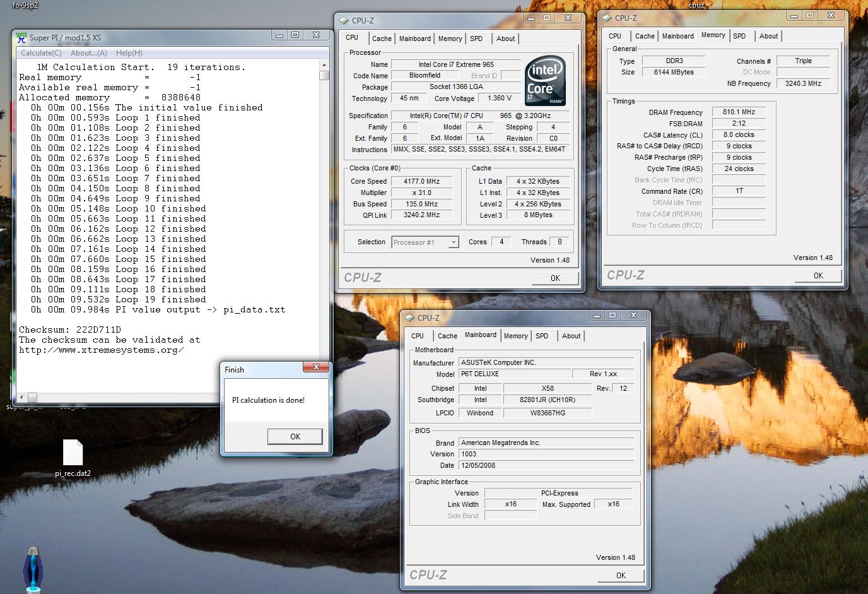Click the BIOS date 12/05/2008 field
Screen dimensions: 868x594
pyautogui.click(x=546, y=465)
